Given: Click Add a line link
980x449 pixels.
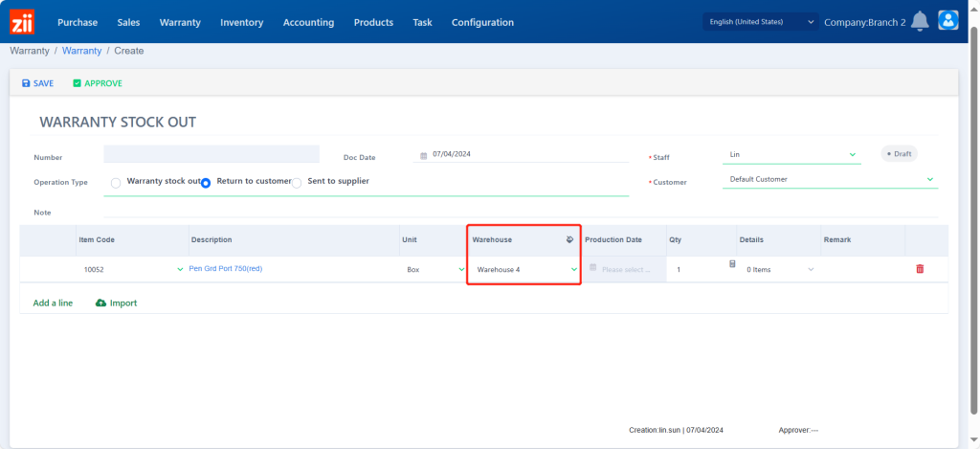Looking at the screenshot, I should [54, 303].
